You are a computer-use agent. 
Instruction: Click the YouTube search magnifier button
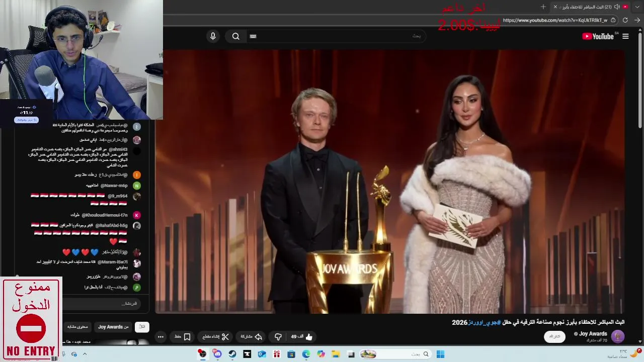coord(235,36)
